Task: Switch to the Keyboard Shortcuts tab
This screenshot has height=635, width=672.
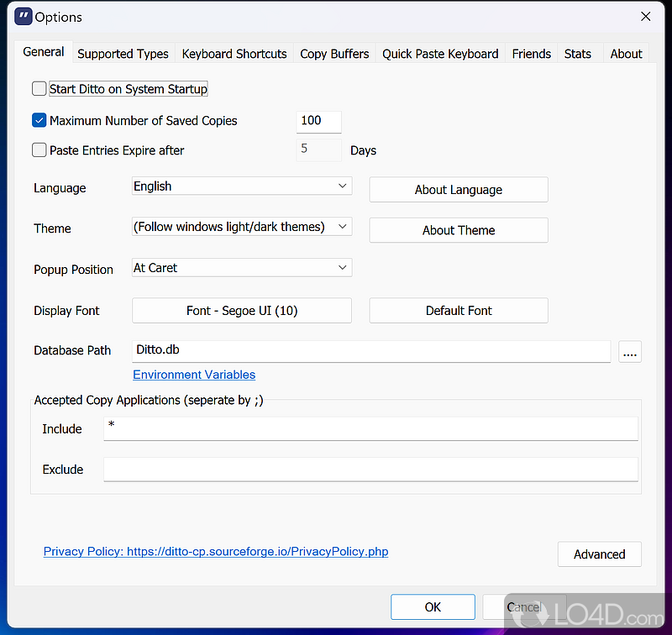Action: tap(234, 53)
